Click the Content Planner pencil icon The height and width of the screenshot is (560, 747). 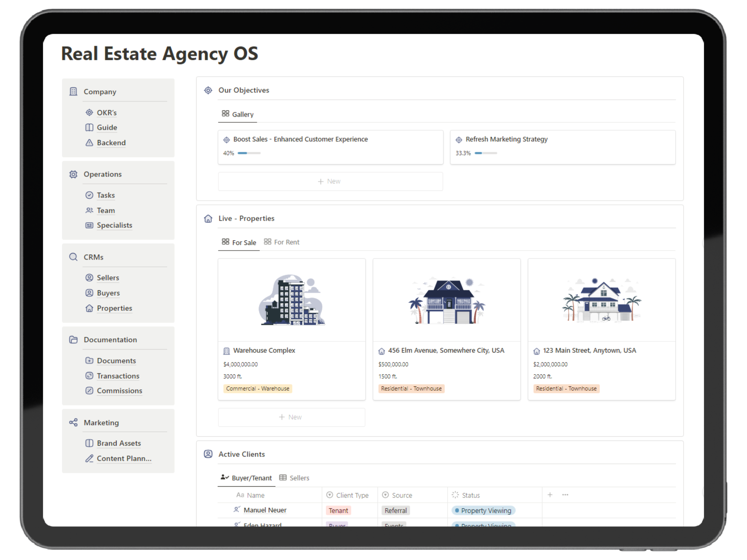point(89,459)
